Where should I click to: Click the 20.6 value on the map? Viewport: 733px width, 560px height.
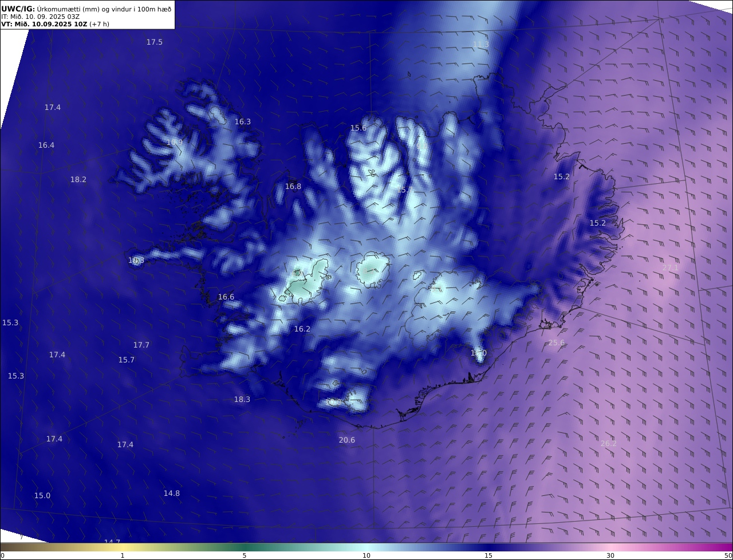click(x=347, y=440)
